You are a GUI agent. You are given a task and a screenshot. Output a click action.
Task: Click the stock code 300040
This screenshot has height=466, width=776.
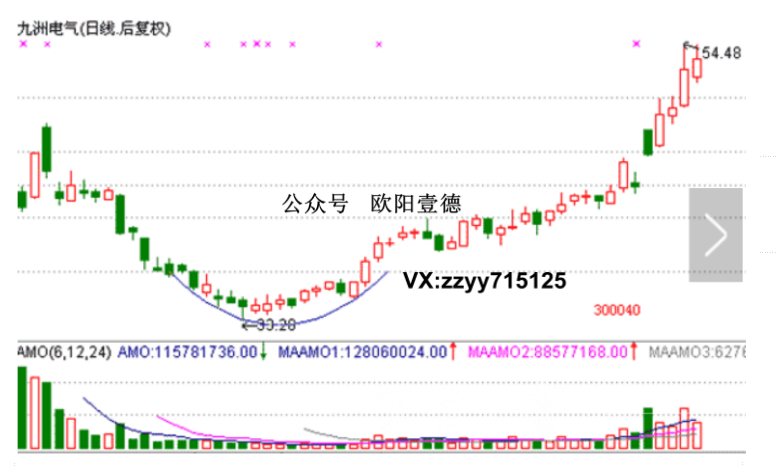point(617,310)
